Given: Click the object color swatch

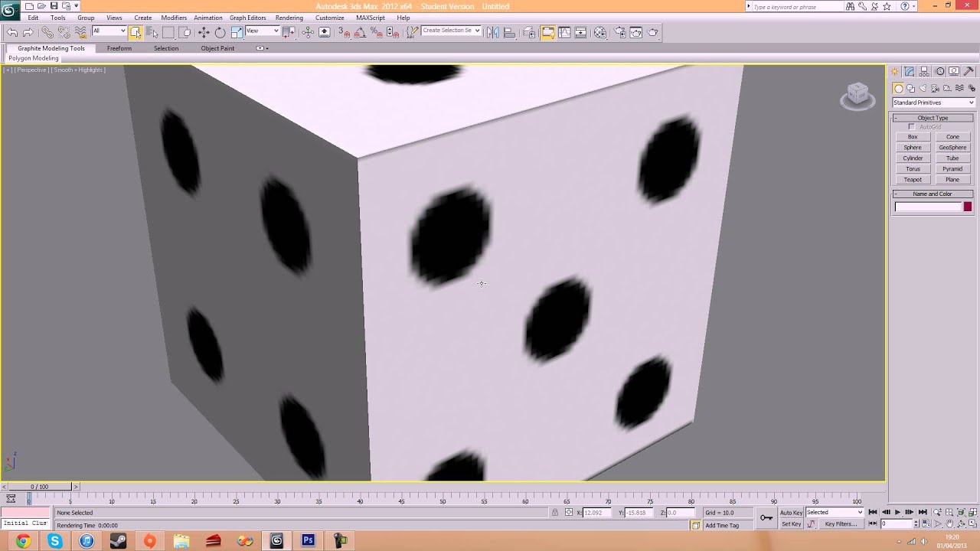Looking at the screenshot, I should click(968, 207).
